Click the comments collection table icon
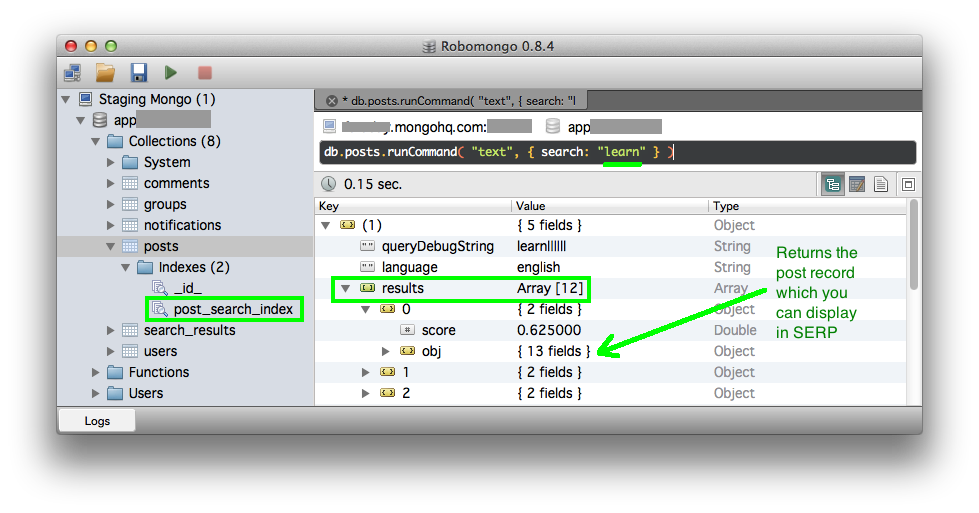 click(130, 183)
